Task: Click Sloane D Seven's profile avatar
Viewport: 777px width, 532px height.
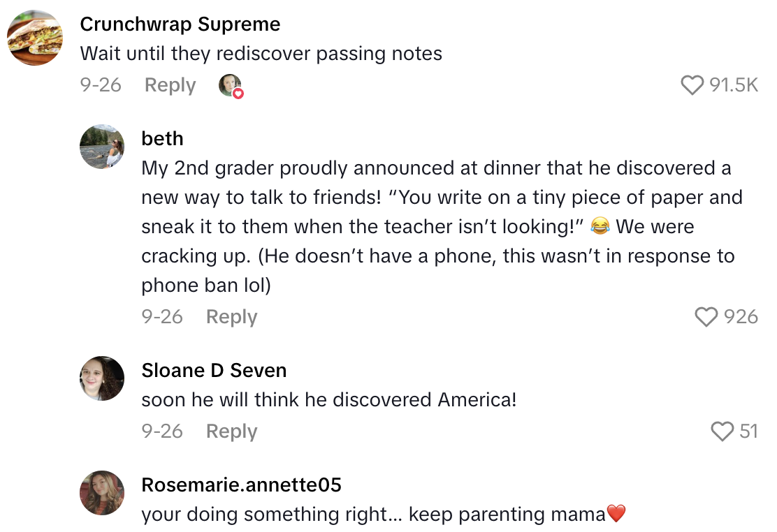Action: 102,378
